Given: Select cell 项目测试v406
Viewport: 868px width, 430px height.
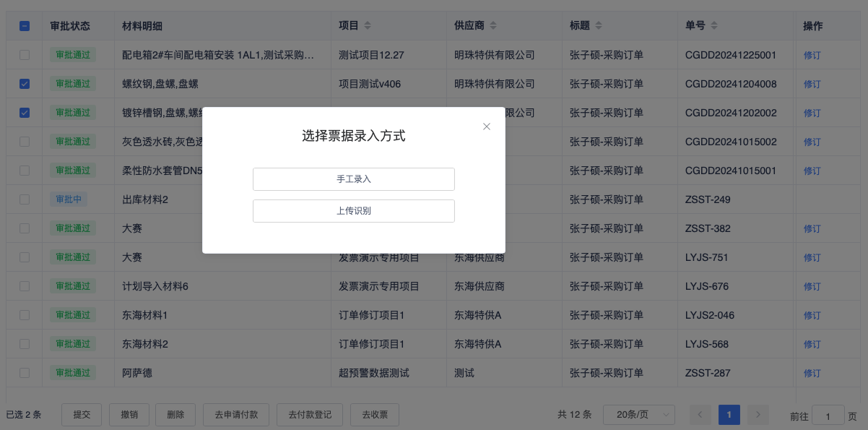Looking at the screenshot, I should (370, 84).
